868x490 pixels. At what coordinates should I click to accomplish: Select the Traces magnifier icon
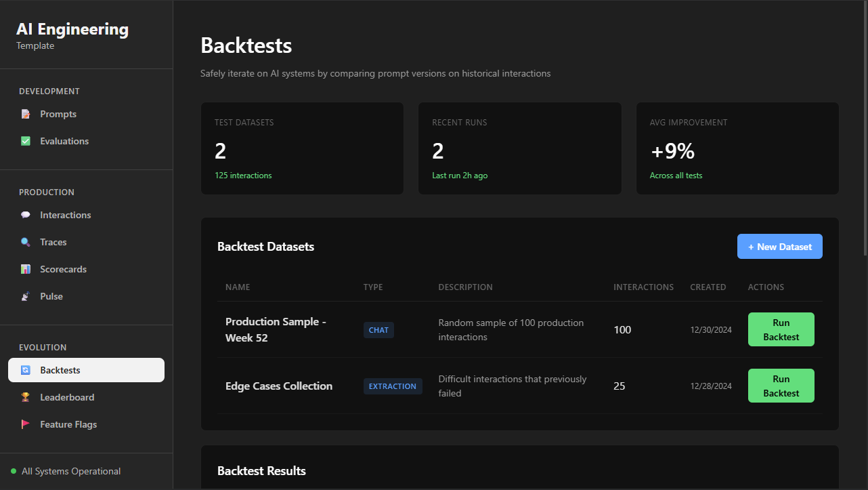25,242
